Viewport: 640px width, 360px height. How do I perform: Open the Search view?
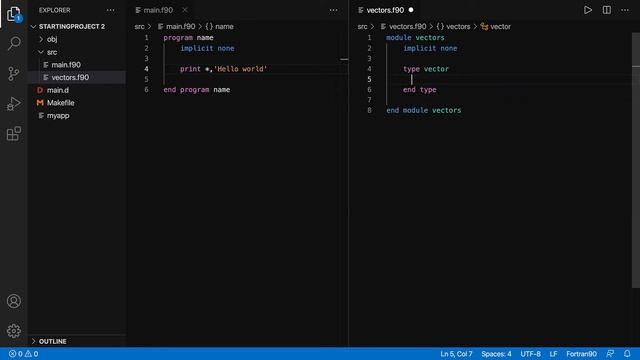[x=14, y=43]
